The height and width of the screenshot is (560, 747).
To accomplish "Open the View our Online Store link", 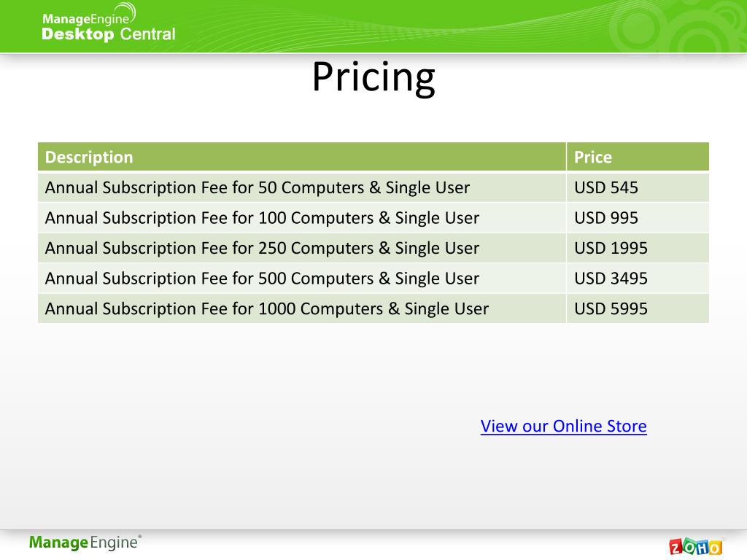I will 564,426.
